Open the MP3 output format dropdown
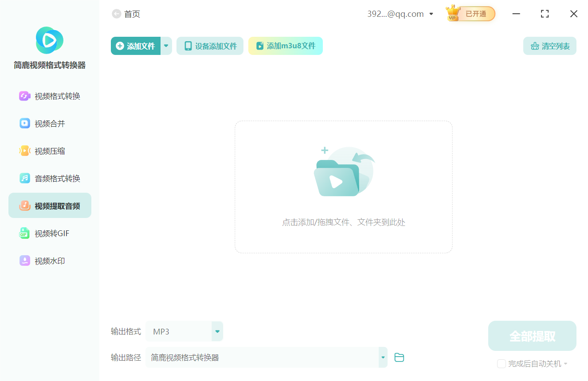This screenshot has width=588, height=381. point(217,331)
